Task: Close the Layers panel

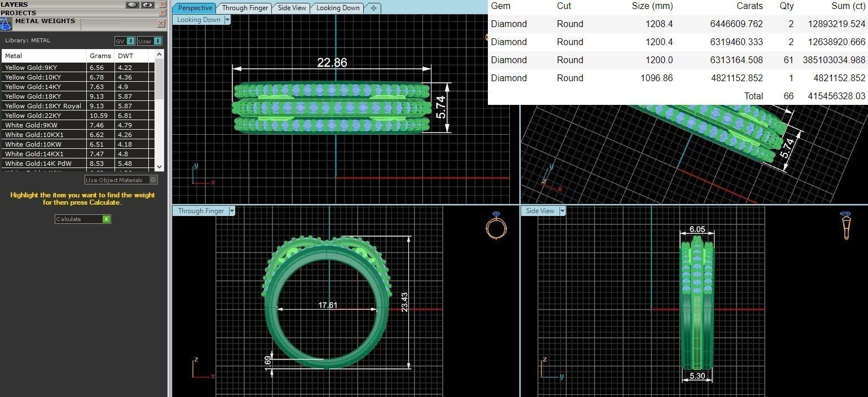Action: [162, 5]
